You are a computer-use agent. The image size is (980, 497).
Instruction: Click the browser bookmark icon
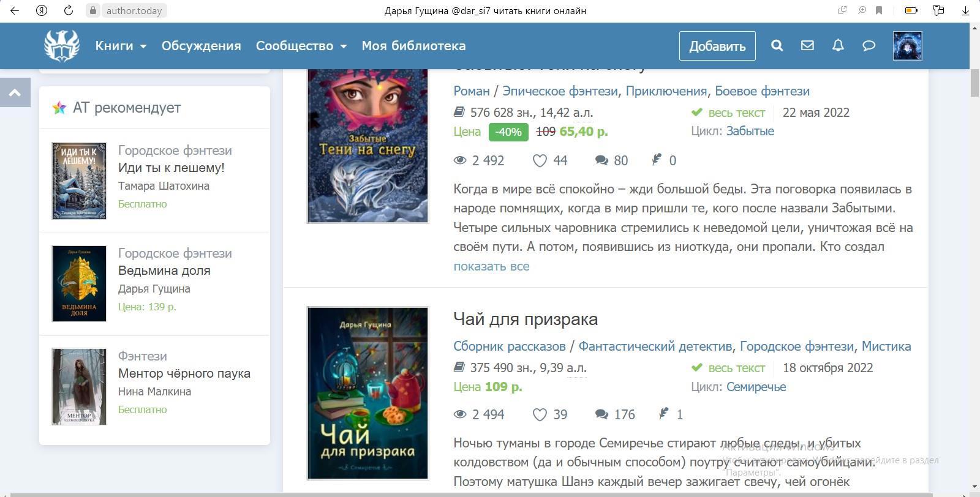[879, 10]
